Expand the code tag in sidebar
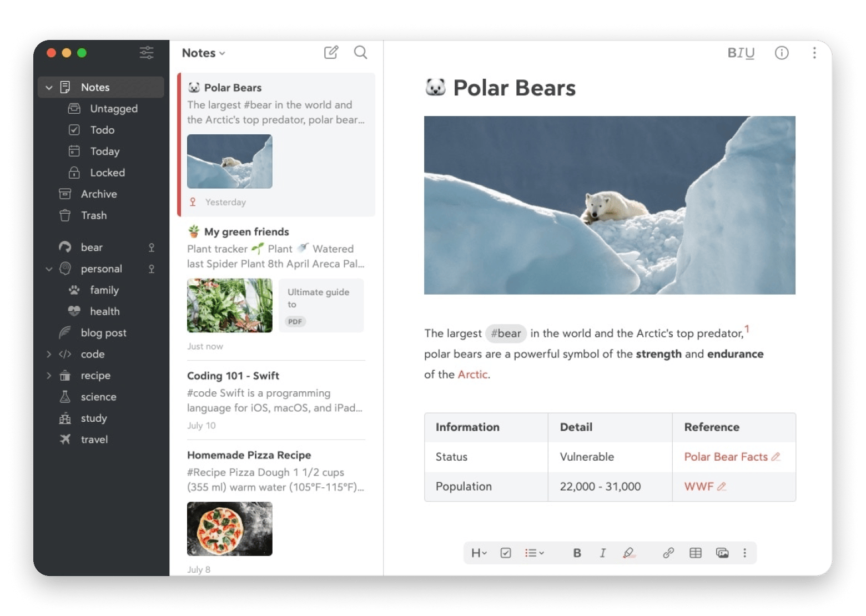Viewport: 866px width, 616px height. click(x=49, y=354)
